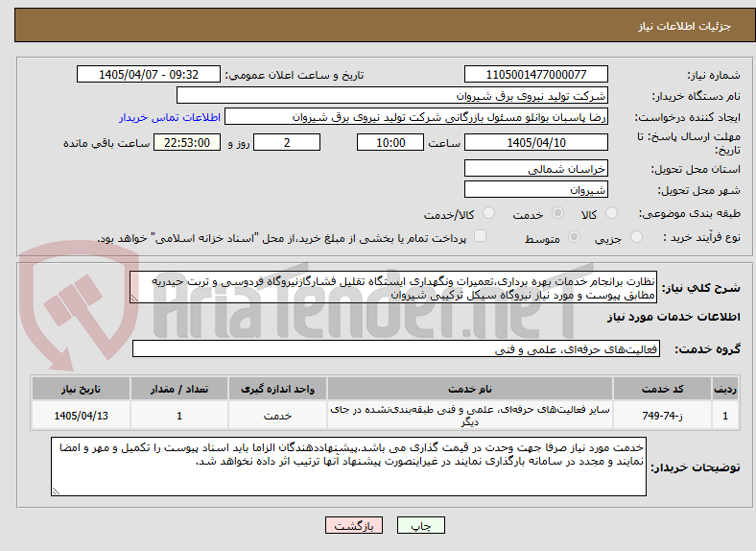Click the delivery city field شیروان
The height and width of the screenshot is (551, 756).
[536, 190]
